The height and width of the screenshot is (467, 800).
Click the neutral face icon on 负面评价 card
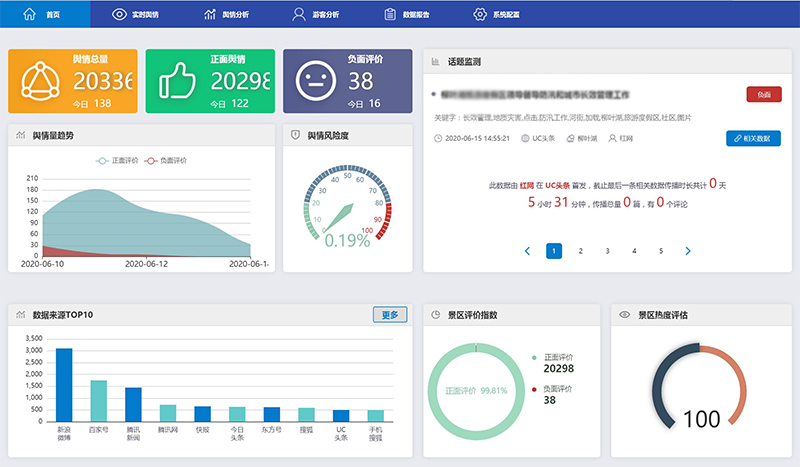pos(314,81)
